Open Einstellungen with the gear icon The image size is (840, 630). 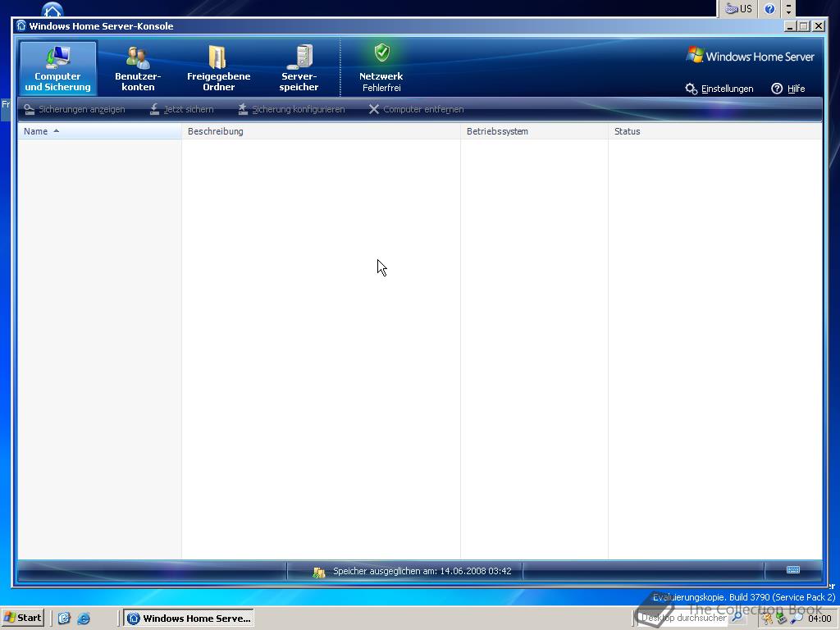coord(719,89)
